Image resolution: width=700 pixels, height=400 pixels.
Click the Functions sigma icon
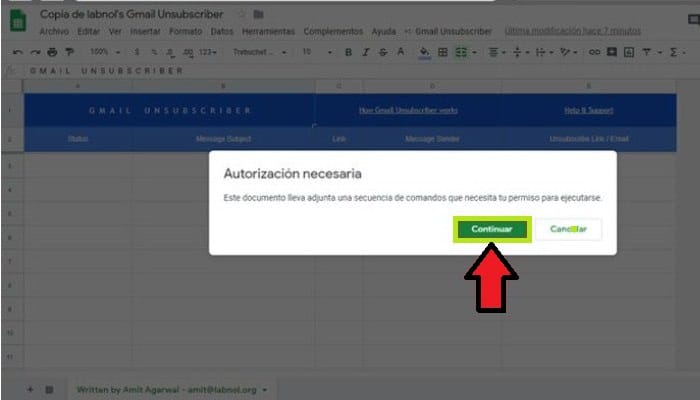(673, 53)
